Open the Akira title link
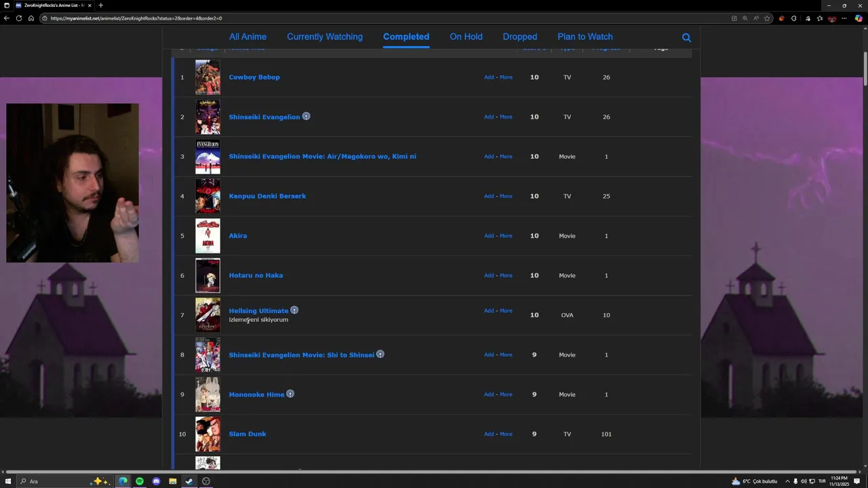The width and height of the screenshot is (868, 488). [238, 236]
